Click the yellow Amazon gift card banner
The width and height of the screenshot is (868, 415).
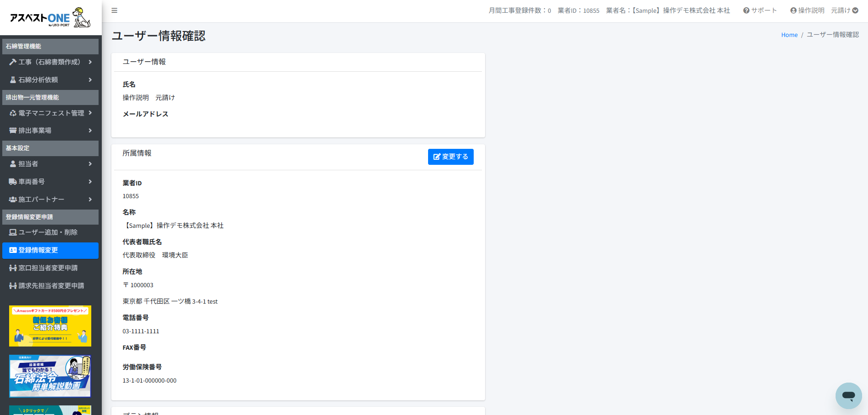coord(50,326)
